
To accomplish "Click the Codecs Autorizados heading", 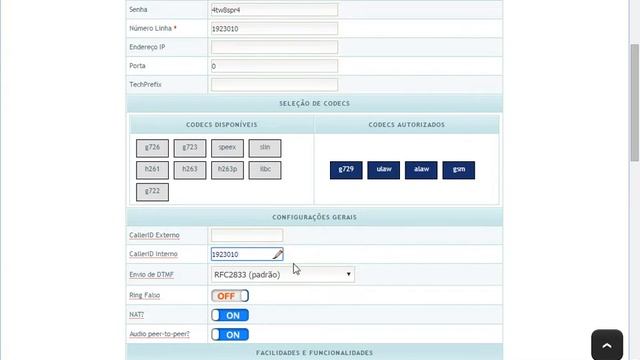I will point(407,125).
